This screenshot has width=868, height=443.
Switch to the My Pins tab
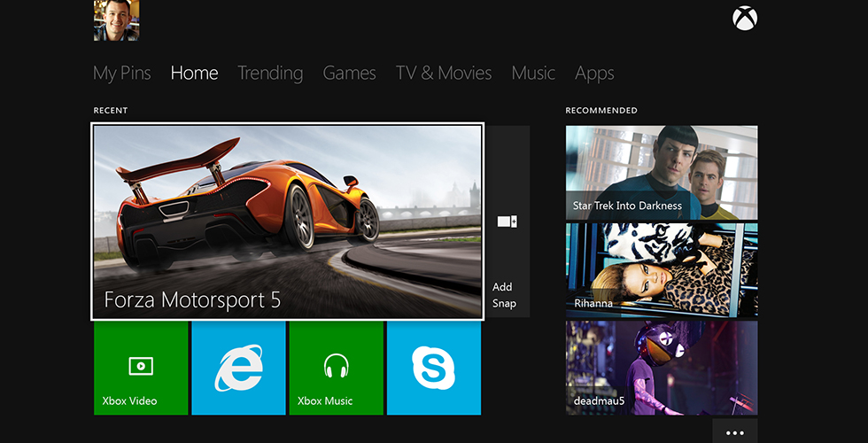point(122,74)
